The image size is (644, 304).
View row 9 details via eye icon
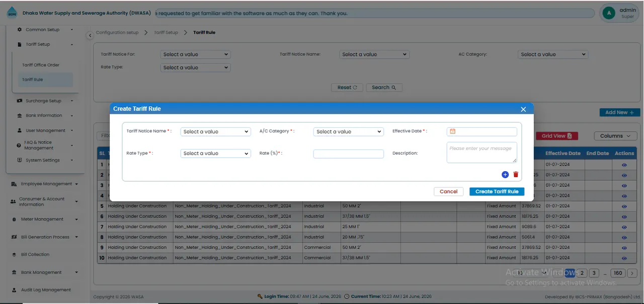[x=624, y=248]
